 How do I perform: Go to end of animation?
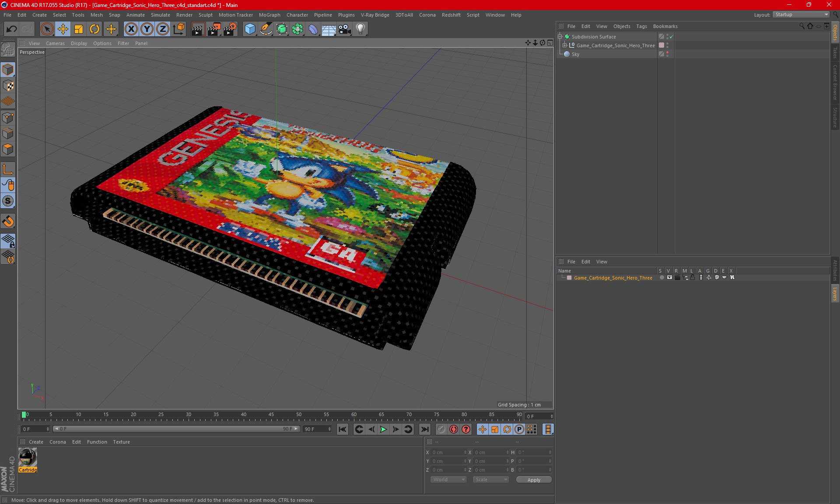424,429
